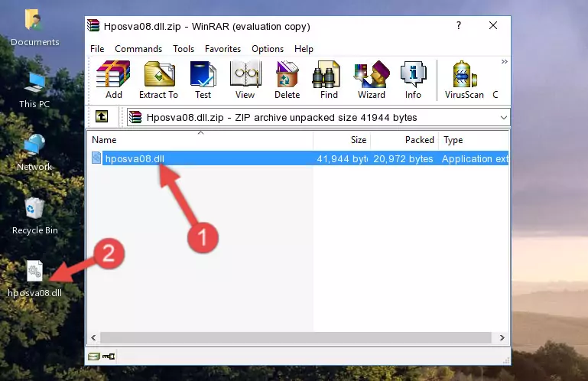Run the Test archive tool
This screenshot has height=381, width=588.
[203, 80]
